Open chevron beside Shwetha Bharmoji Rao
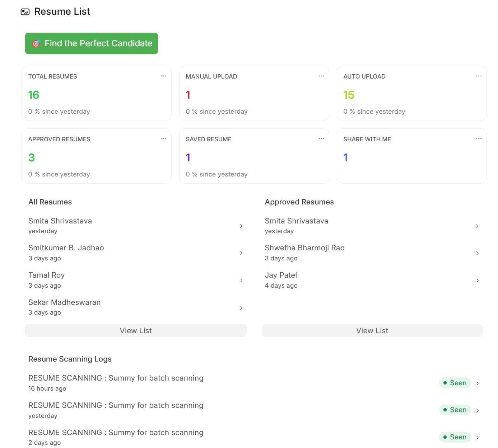This screenshot has height=448, width=498. (478, 253)
